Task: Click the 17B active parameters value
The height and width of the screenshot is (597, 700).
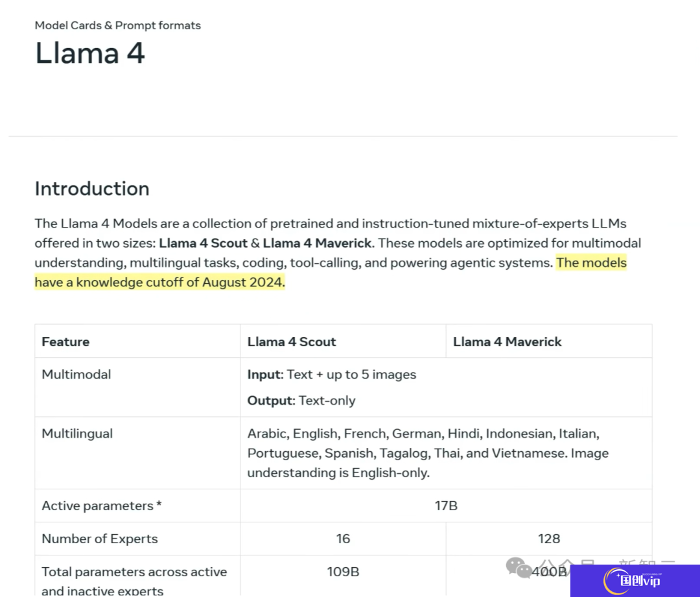Action: (x=446, y=506)
